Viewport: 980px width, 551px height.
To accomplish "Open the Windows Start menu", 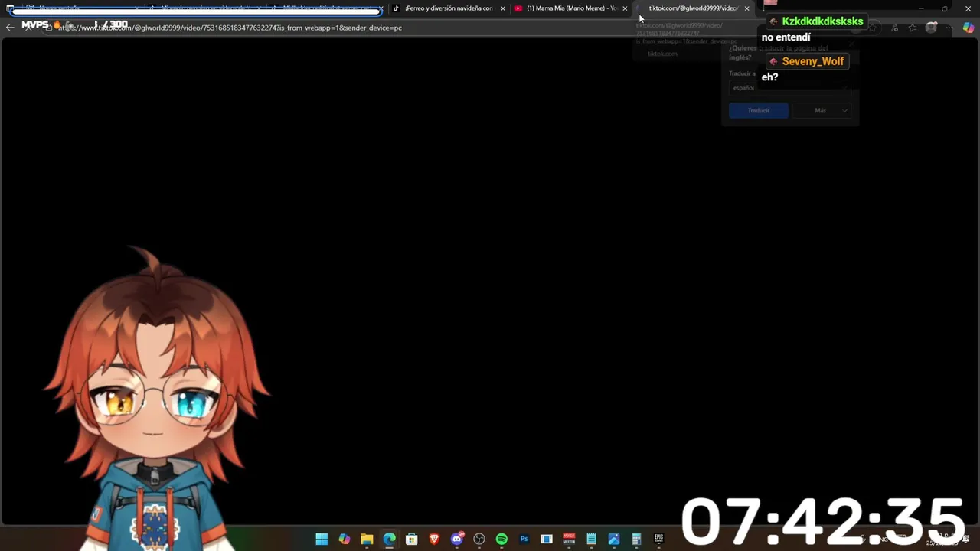I will tap(322, 539).
